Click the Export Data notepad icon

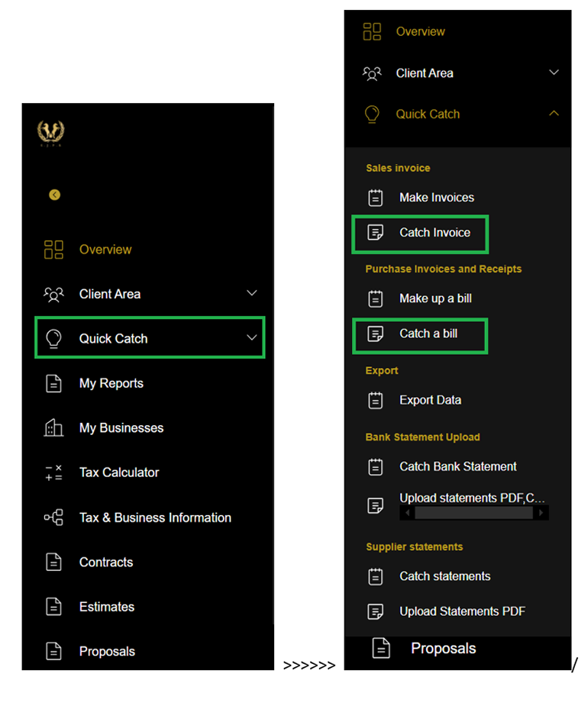coord(376,400)
